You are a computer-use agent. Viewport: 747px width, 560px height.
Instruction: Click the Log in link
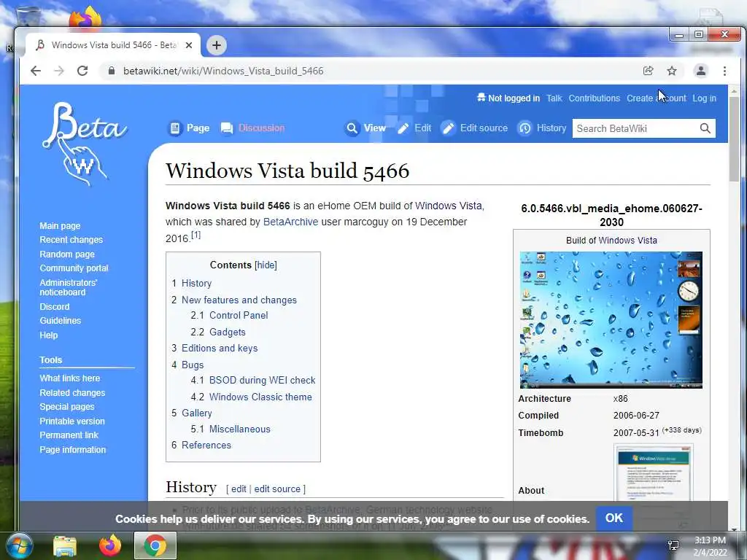click(x=704, y=98)
